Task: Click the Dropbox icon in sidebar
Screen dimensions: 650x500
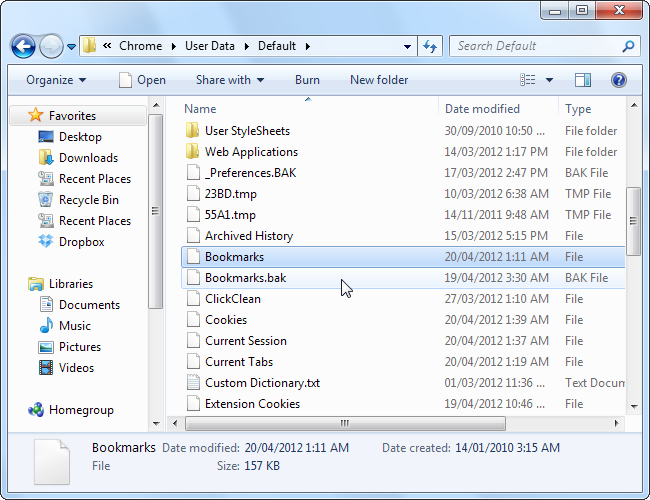Action: pyautogui.click(x=46, y=241)
